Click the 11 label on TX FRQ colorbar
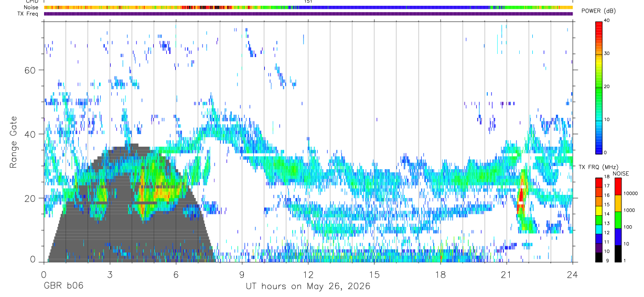Screen dimensions: 644x297 [x=607, y=242]
